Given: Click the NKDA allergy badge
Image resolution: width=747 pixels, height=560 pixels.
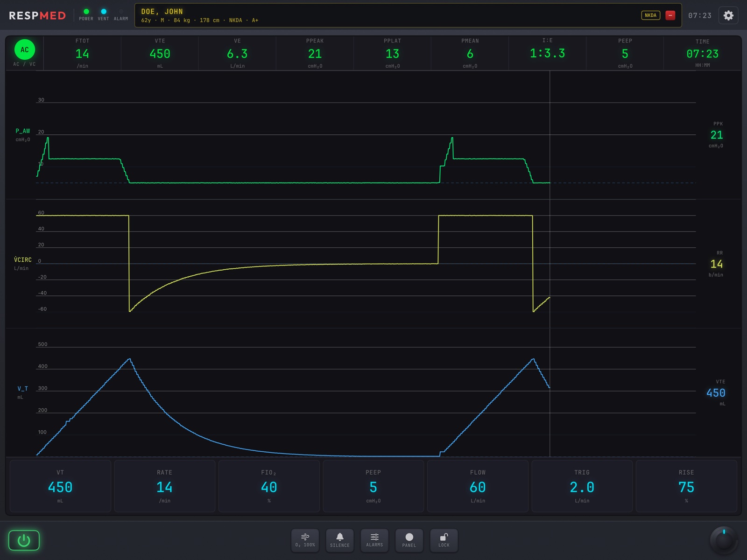Looking at the screenshot, I should pos(650,15).
